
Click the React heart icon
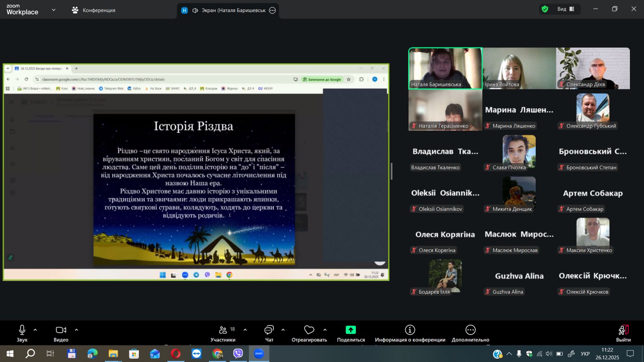(x=309, y=330)
